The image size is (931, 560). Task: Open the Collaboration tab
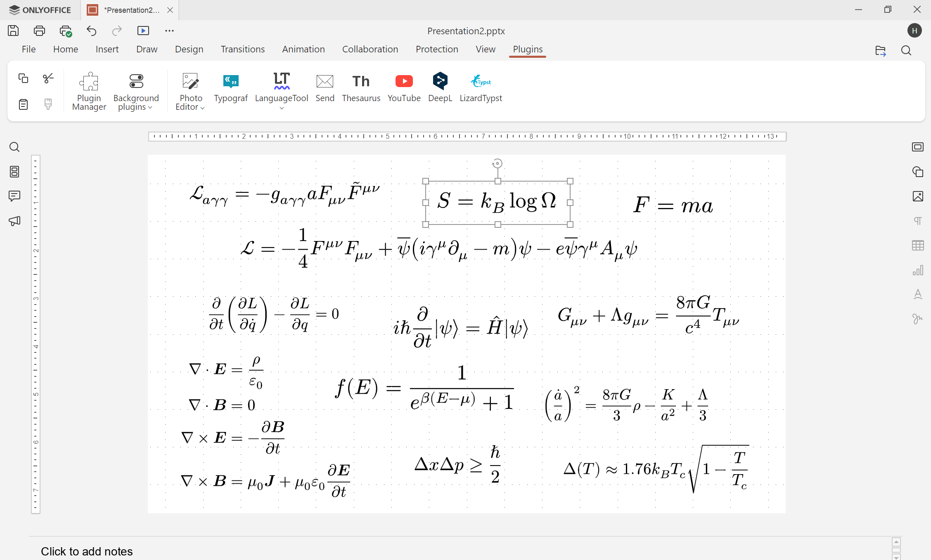point(370,49)
